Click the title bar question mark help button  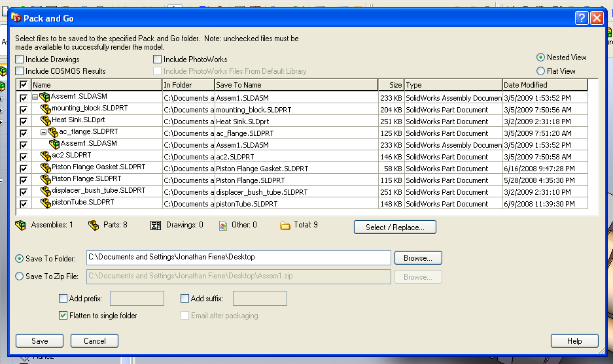click(x=582, y=18)
